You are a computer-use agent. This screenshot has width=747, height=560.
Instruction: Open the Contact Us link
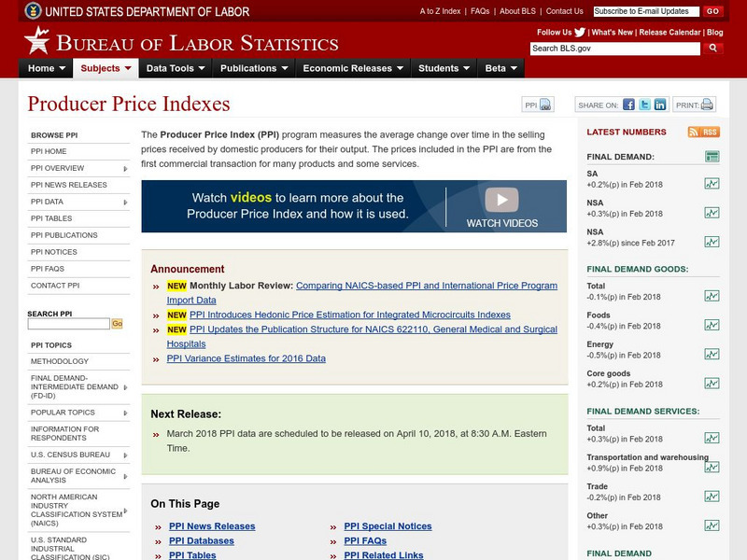point(564,11)
